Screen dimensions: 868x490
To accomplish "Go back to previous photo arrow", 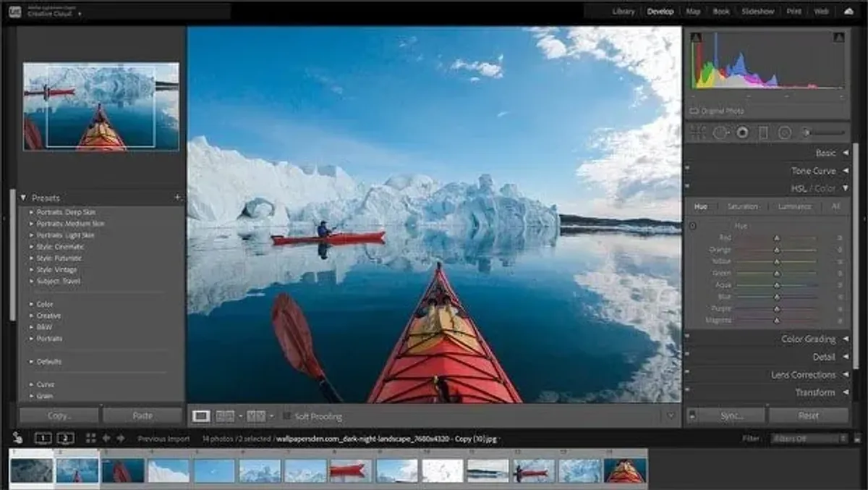I will pyautogui.click(x=106, y=438).
